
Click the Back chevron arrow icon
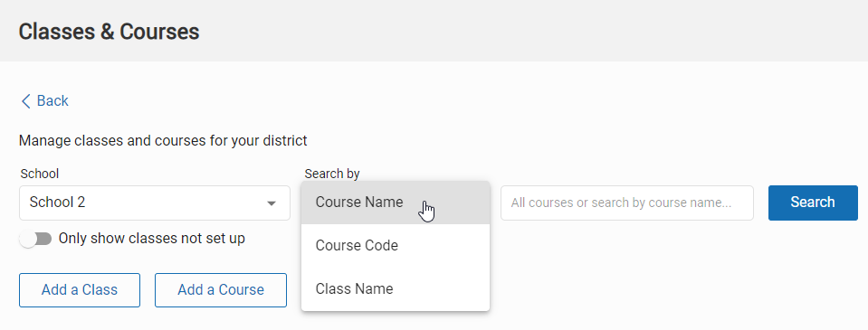25,101
